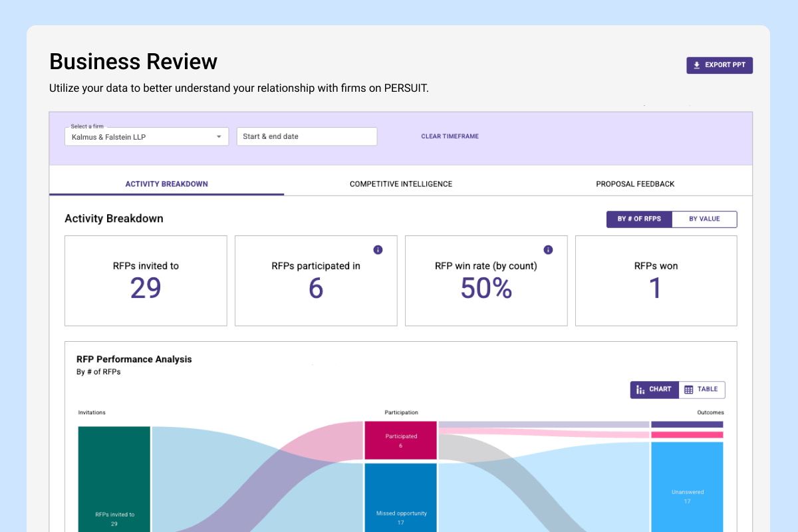Click the green RFPs invited to bar
The width and height of the screenshot is (798, 532).
pos(114,479)
